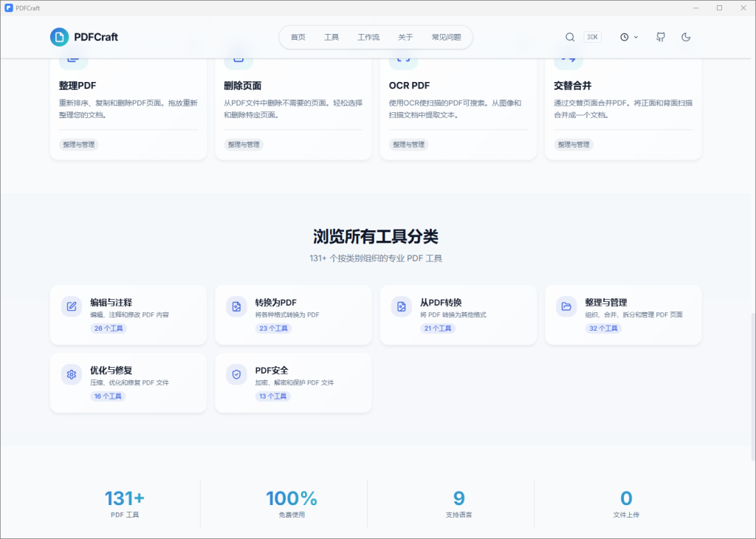Open the 工具 nav item

pos(331,37)
